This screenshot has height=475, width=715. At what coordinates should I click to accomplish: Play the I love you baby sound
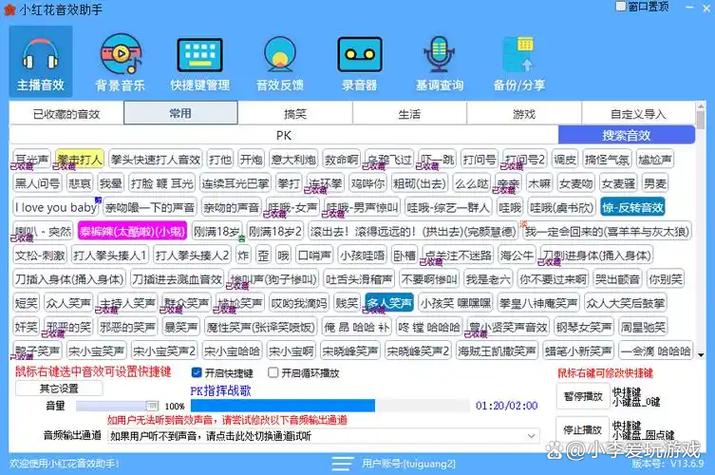click(56, 207)
